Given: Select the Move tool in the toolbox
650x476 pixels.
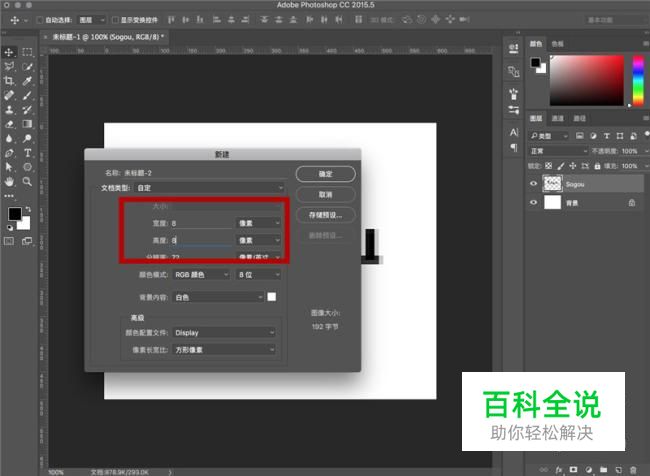Looking at the screenshot, I should tap(9, 52).
